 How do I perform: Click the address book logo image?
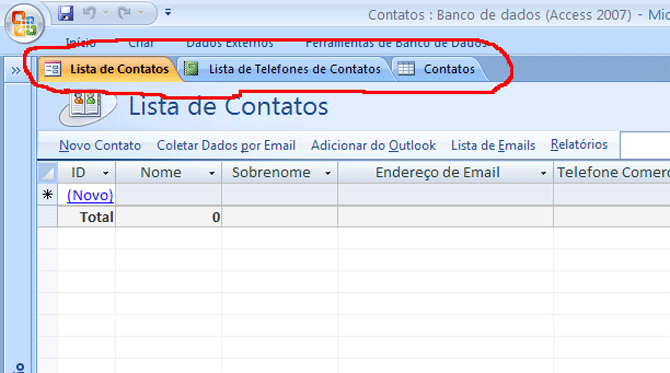pyautogui.click(x=88, y=108)
